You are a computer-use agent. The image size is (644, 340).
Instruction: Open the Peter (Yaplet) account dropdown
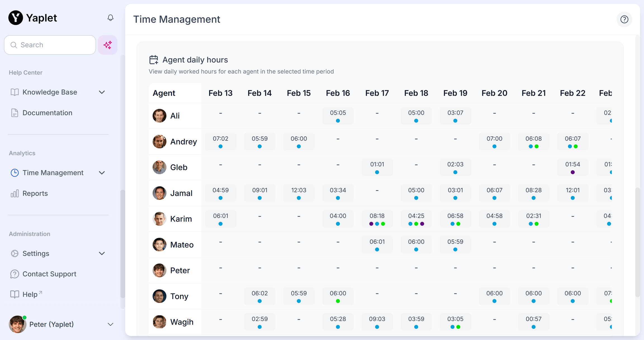click(110, 324)
